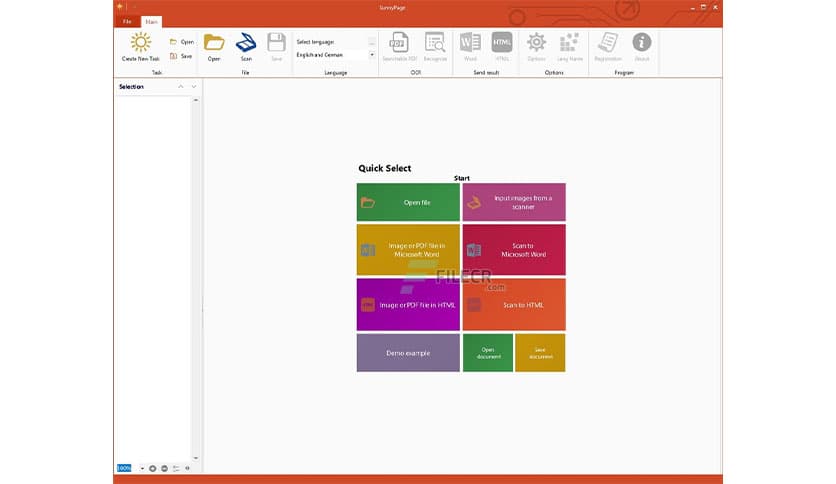Image resolution: width=836 pixels, height=484 pixels.
Task: Send result to Word via the ribbon icon
Action: pyautogui.click(x=470, y=42)
